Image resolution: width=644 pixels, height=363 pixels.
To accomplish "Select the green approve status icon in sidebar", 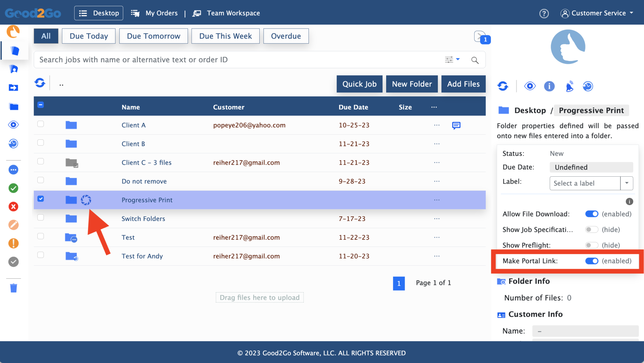I will coord(13,188).
